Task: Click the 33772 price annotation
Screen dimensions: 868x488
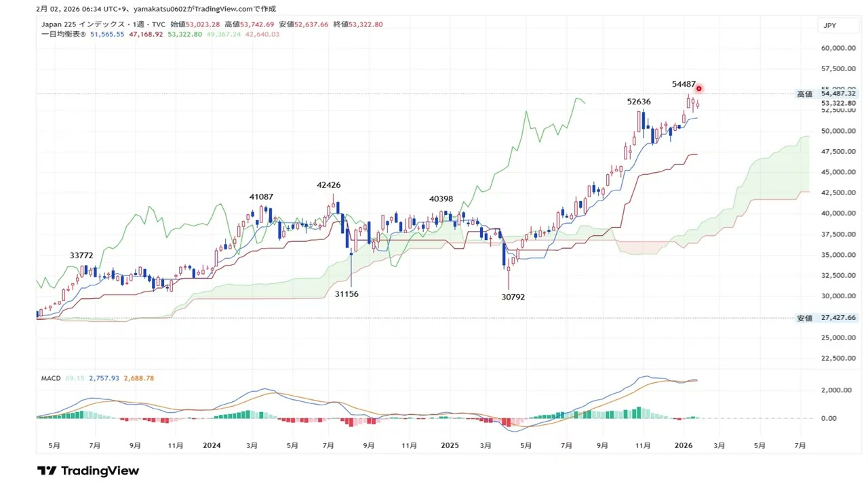Action: coord(81,256)
